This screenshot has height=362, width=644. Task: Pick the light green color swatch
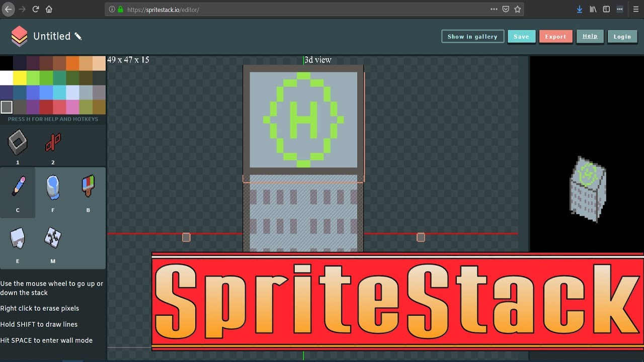(x=33, y=78)
